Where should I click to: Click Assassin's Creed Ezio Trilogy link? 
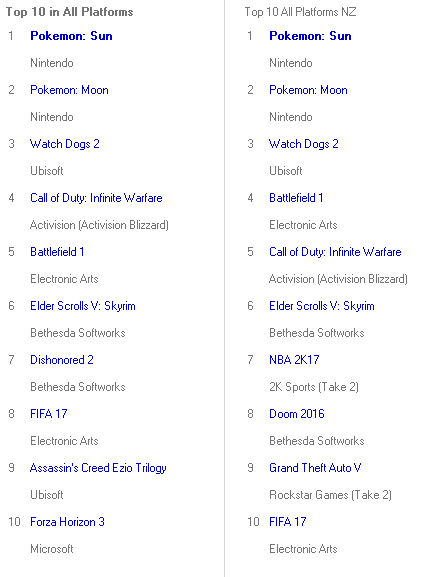[x=98, y=468]
